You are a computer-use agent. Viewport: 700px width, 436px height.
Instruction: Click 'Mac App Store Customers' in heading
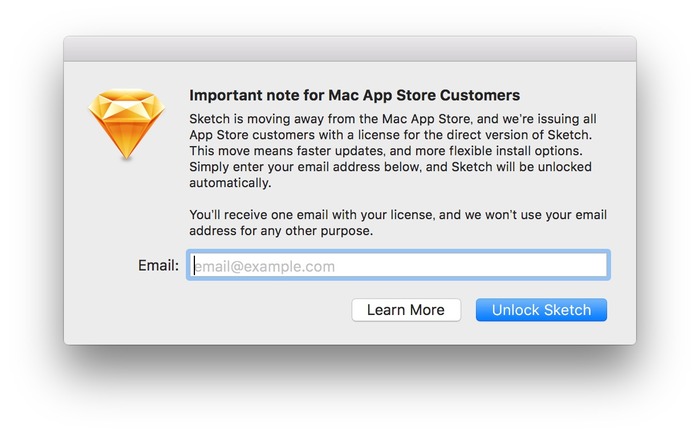424,95
